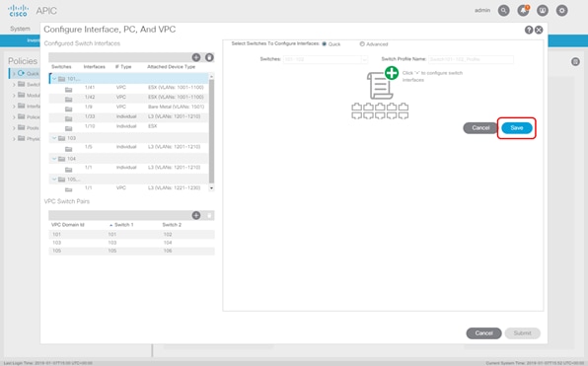Screen dimensions: 588x366
Task: Click the round icon at right of background panel
Action: click(x=575, y=62)
